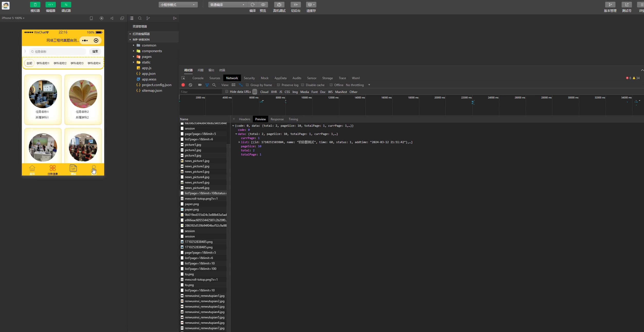Enable the Preserve log checkbox
The height and width of the screenshot is (332, 644).
pos(278,85)
